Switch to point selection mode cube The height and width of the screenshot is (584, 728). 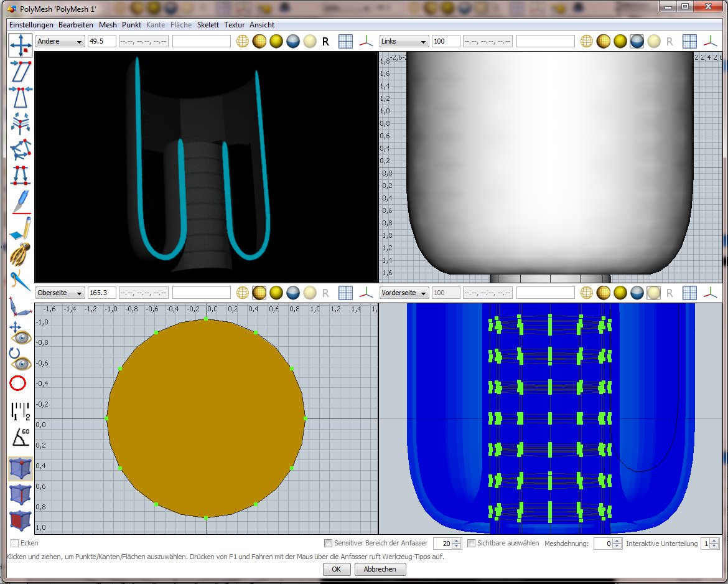tap(21, 468)
